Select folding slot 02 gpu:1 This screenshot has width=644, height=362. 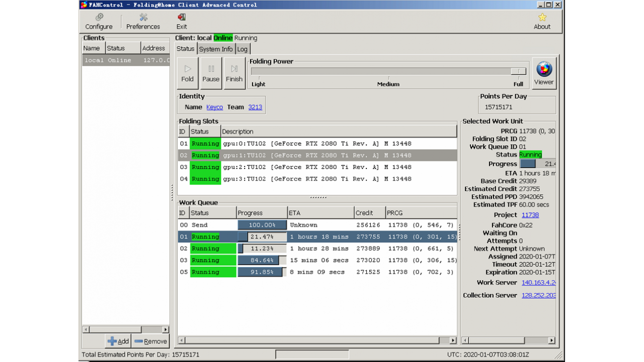pyautogui.click(x=317, y=155)
